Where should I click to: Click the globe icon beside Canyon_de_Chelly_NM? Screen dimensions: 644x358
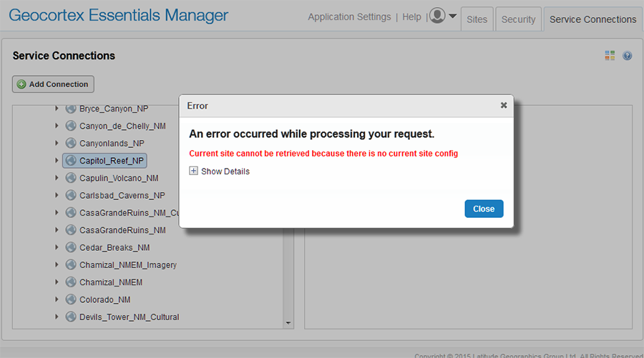(x=71, y=126)
